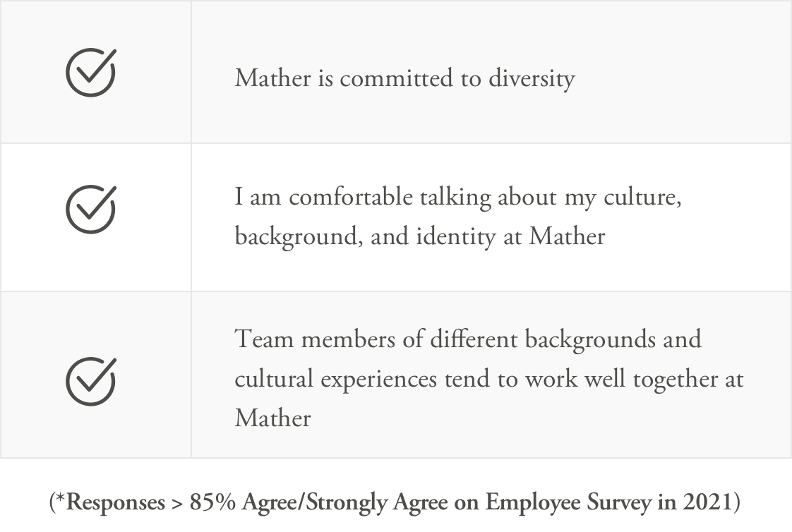Viewport: 792px width, 532px height.
Task: Click the lone word "Mather" ending the third statement
Action: coord(272,418)
